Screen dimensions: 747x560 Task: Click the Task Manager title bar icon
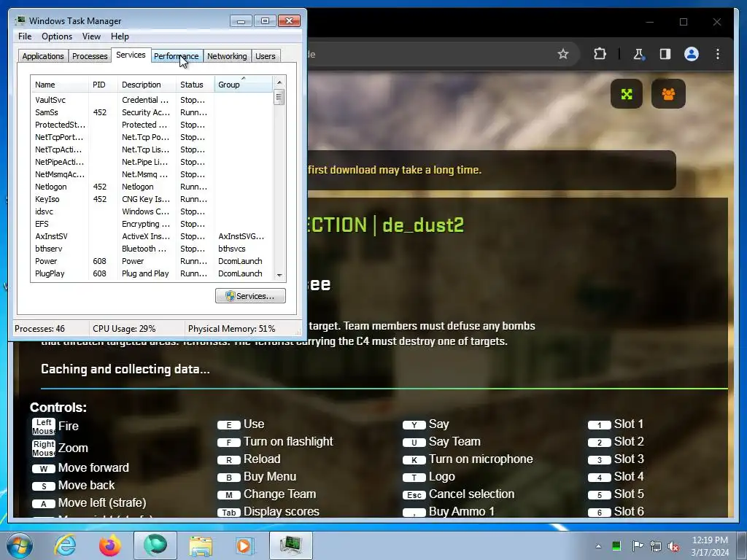point(20,20)
